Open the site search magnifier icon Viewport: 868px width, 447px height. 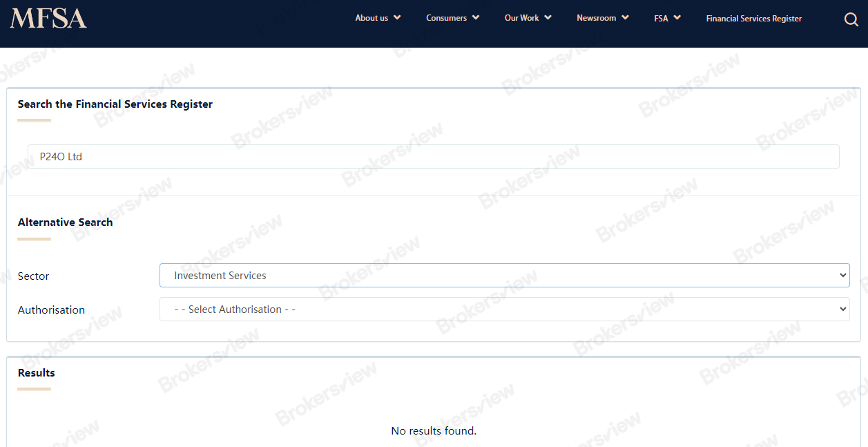pyautogui.click(x=851, y=19)
